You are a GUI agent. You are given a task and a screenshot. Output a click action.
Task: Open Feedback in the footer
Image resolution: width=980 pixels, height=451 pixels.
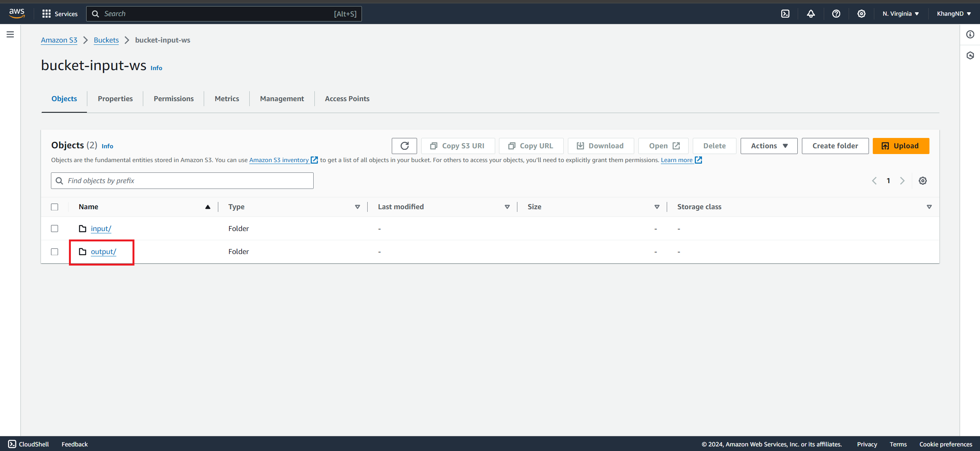(75, 444)
